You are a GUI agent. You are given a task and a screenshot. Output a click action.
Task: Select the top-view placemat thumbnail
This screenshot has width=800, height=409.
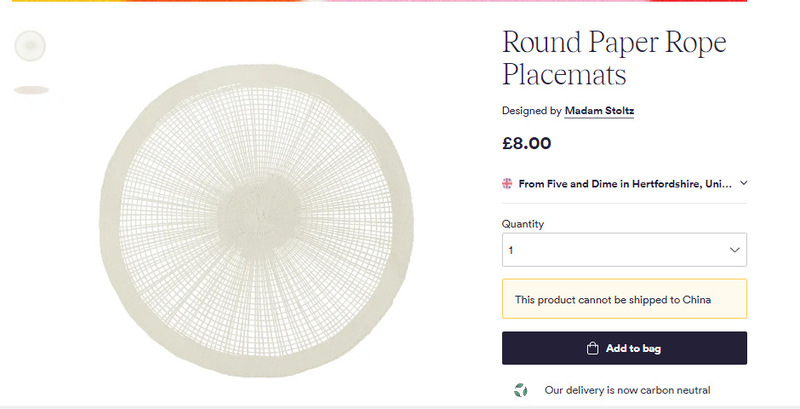click(30, 46)
